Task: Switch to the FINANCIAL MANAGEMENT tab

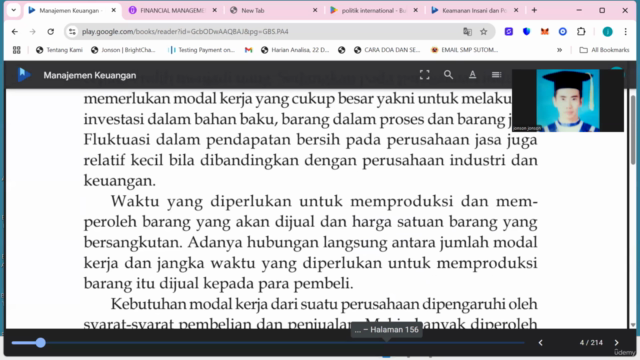Action: tap(172, 11)
